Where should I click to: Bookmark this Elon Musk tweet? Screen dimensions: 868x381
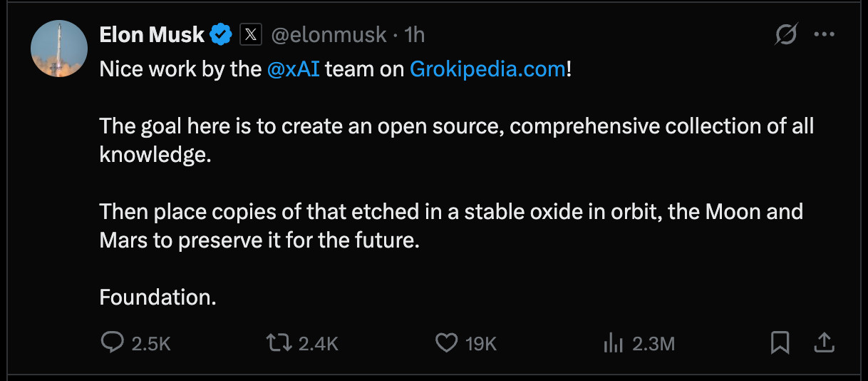pos(780,343)
